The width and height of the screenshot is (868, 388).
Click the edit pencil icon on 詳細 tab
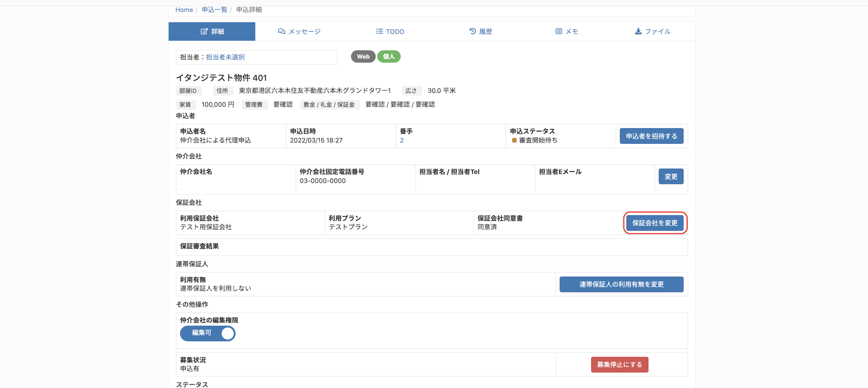[204, 31]
